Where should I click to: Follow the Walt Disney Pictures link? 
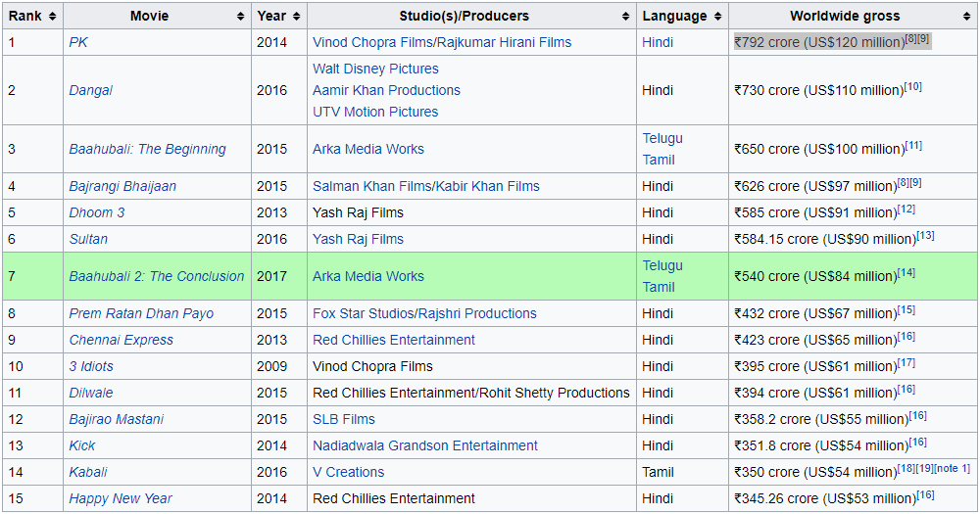(x=375, y=69)
